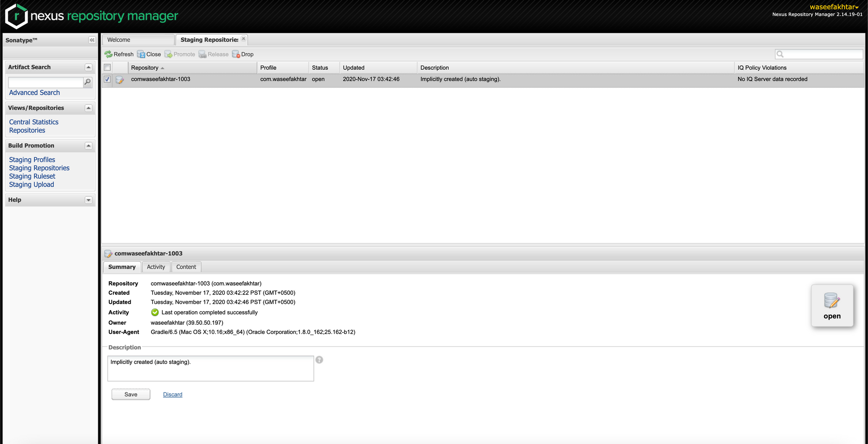
Task: Click the large open status database icon
Action: [832, 300]
